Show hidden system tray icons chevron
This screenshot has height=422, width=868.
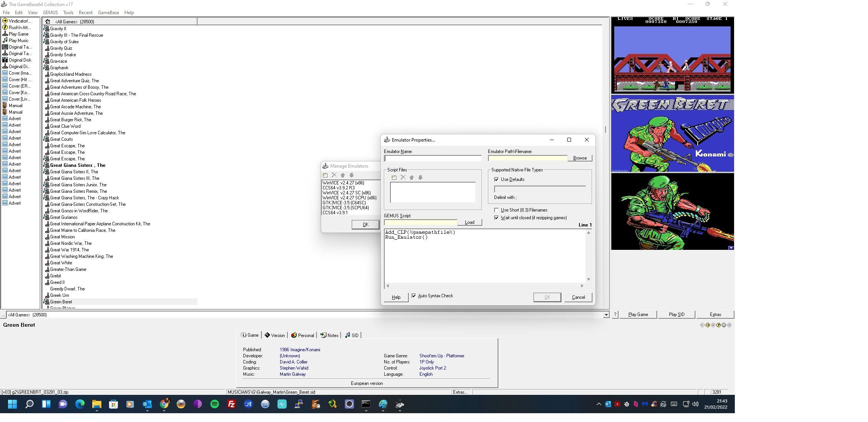pyautogui.click(x=599, y=404)
